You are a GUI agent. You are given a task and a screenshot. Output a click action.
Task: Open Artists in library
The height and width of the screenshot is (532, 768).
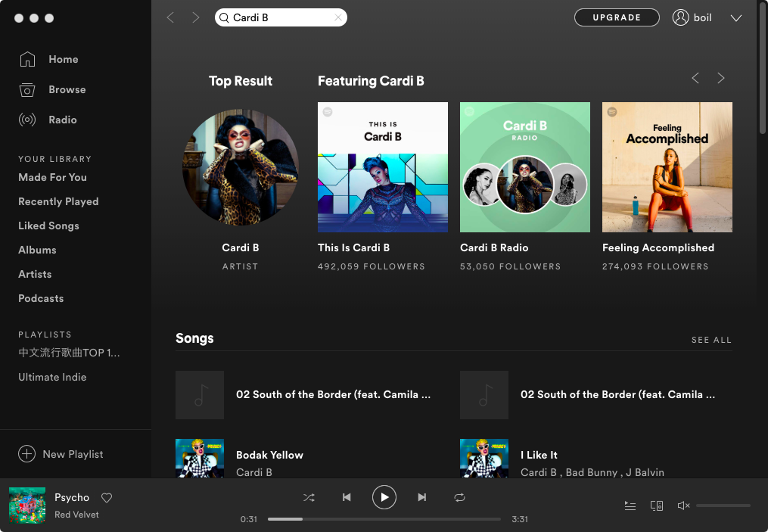[35, 275]
